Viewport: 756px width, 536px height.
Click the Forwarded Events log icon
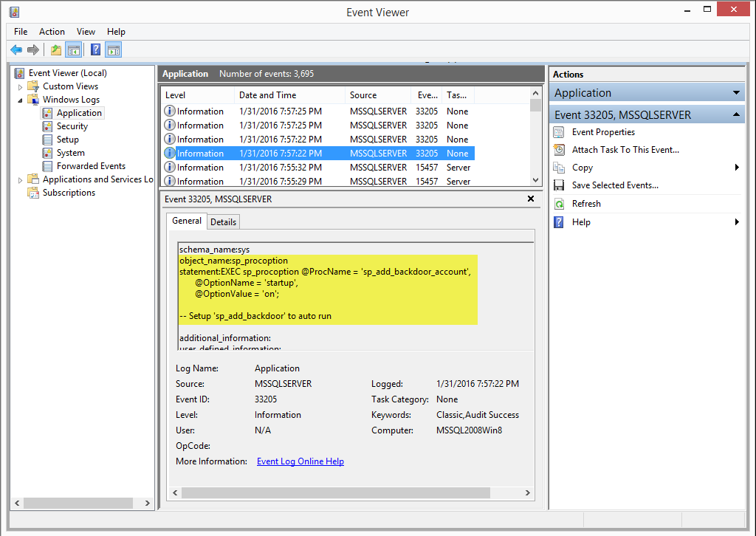47,166
